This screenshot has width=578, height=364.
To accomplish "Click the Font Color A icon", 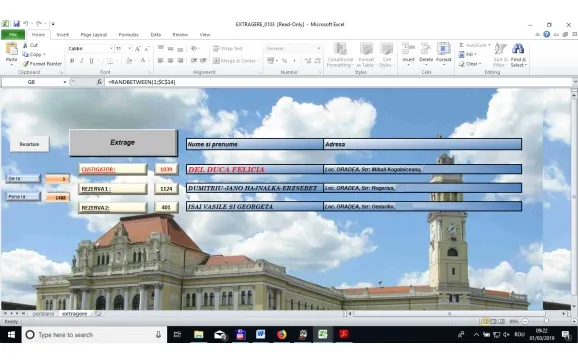I will [143, 60].
